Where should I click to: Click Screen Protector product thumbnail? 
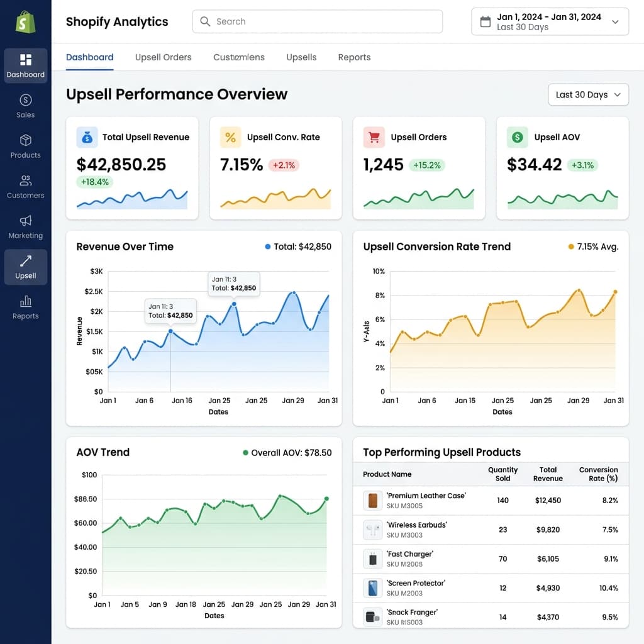coord(373,588)
